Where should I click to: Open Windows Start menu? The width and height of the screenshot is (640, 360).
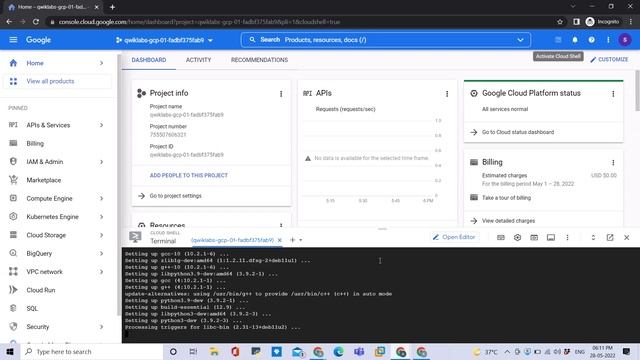(x=10, y=351)
